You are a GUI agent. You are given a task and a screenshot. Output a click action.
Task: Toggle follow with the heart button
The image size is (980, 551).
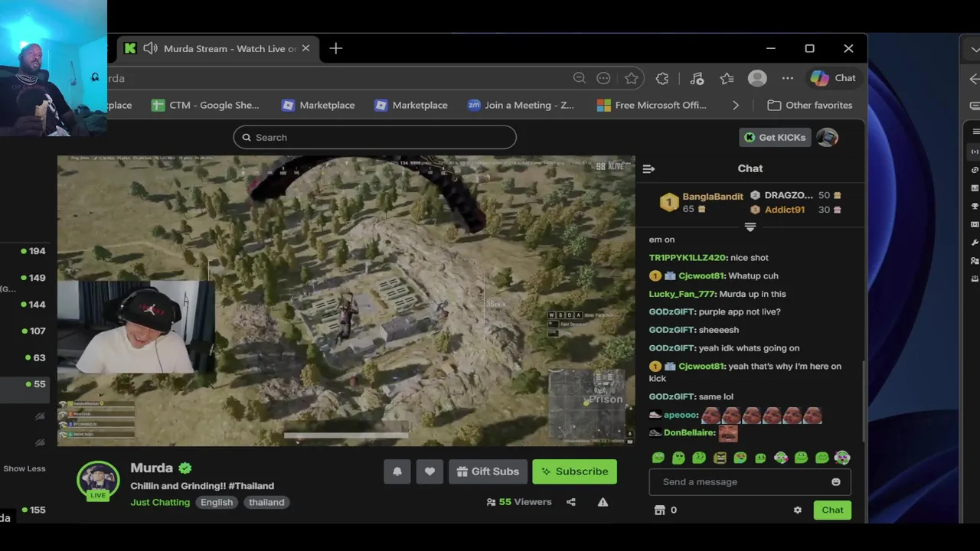(430, 471)
